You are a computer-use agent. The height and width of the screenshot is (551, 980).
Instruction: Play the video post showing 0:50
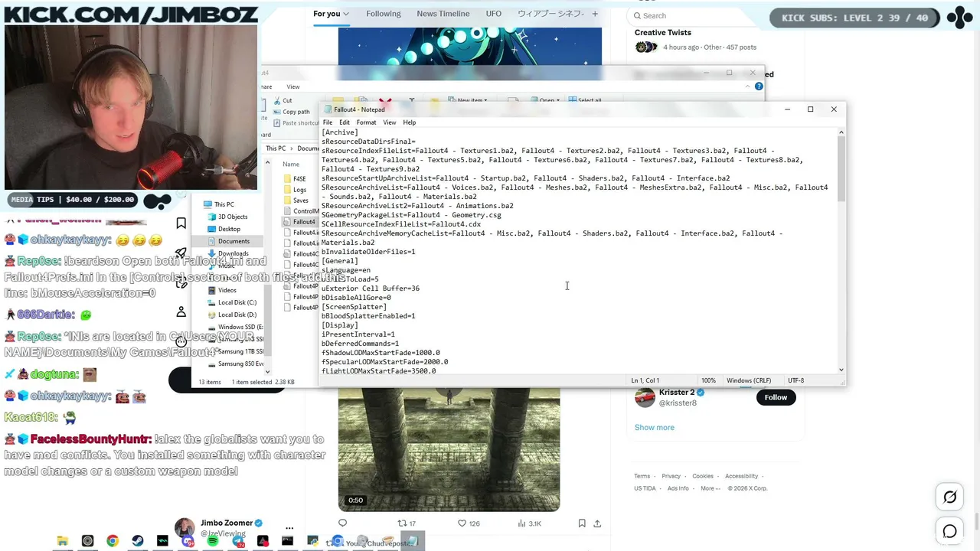click(x=449, y=449)
